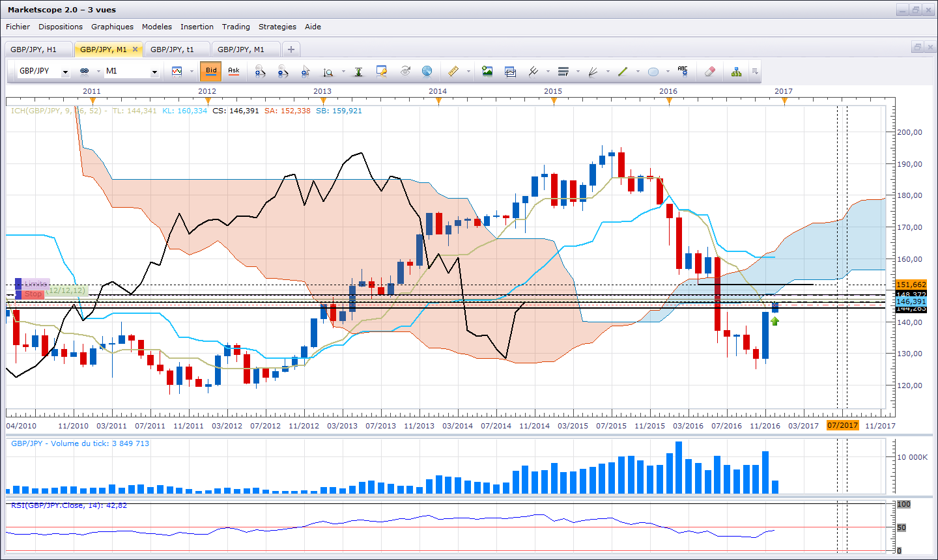This screenshot has height=560, width=938.
Task: Add a new chart tab with plus
Action: (x=291, y=49)
